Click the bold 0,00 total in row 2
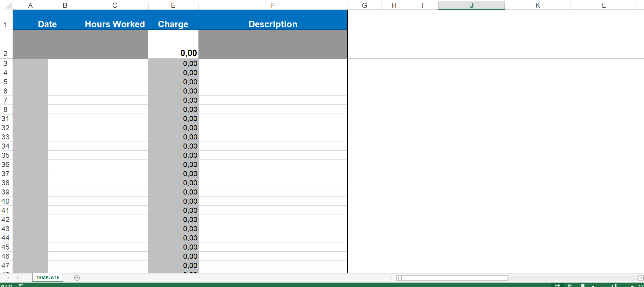This screenshot has width=644, height=287. click(x=173, y=45)
